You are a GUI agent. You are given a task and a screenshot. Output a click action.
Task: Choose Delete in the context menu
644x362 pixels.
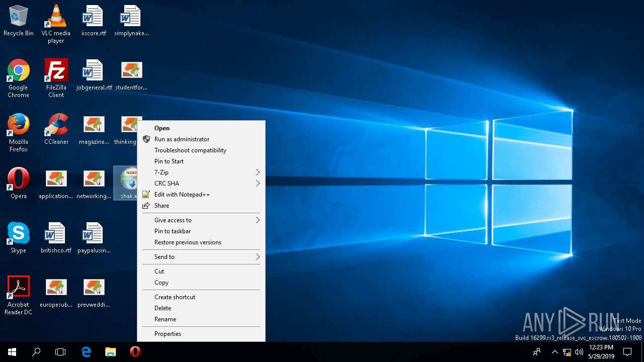pyautogui.click(x=201, y=308)
